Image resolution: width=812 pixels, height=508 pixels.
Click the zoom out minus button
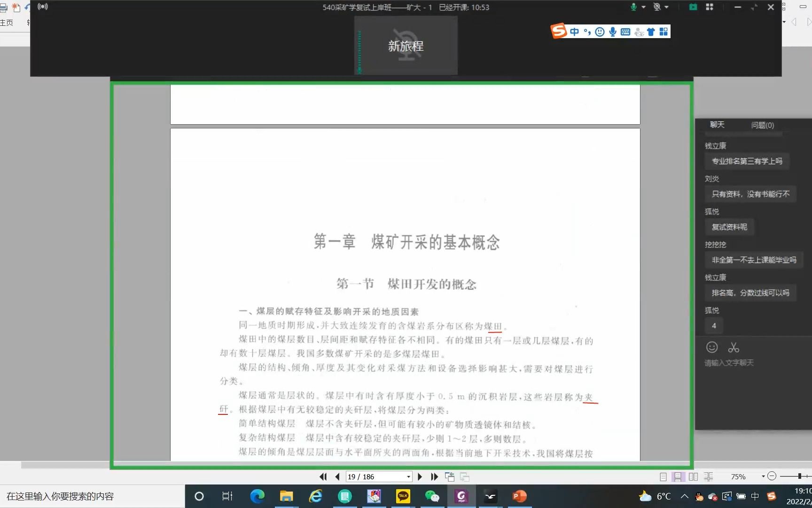(x=772, y=476)
